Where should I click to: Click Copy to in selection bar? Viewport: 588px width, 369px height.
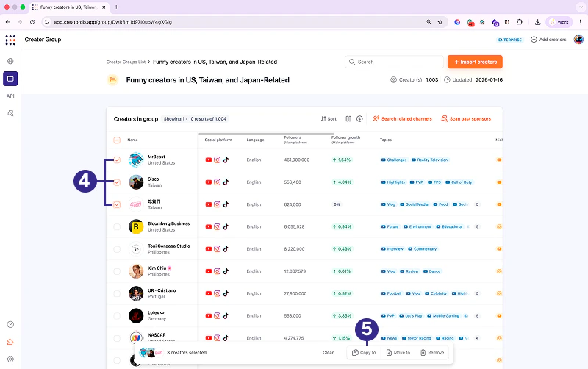(x=364, y=353)
